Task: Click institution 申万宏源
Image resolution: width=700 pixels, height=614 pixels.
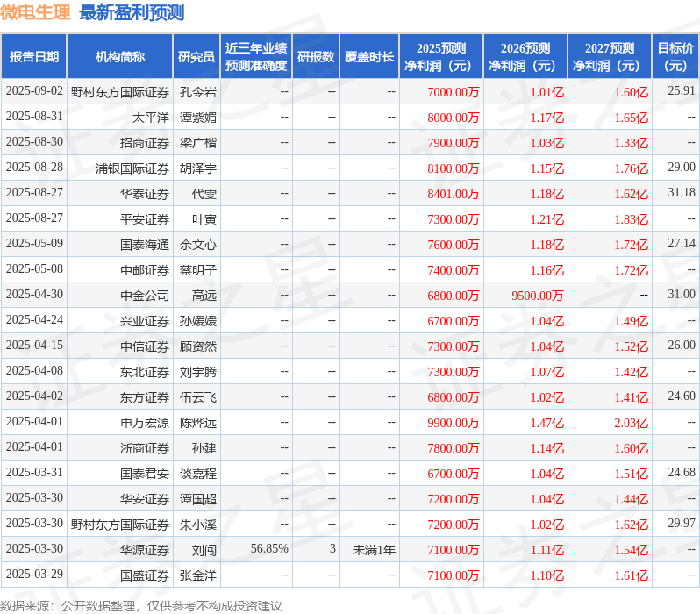Action: [x=145, y=424]
